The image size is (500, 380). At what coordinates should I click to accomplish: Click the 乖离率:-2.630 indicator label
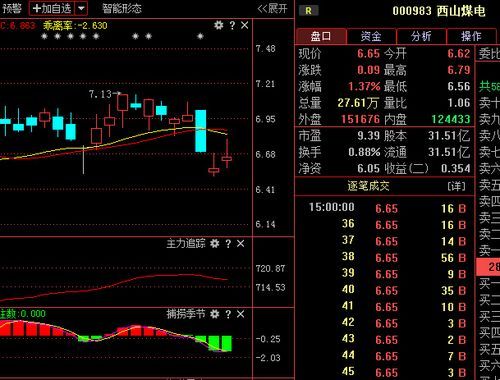(x=75, y=26)
